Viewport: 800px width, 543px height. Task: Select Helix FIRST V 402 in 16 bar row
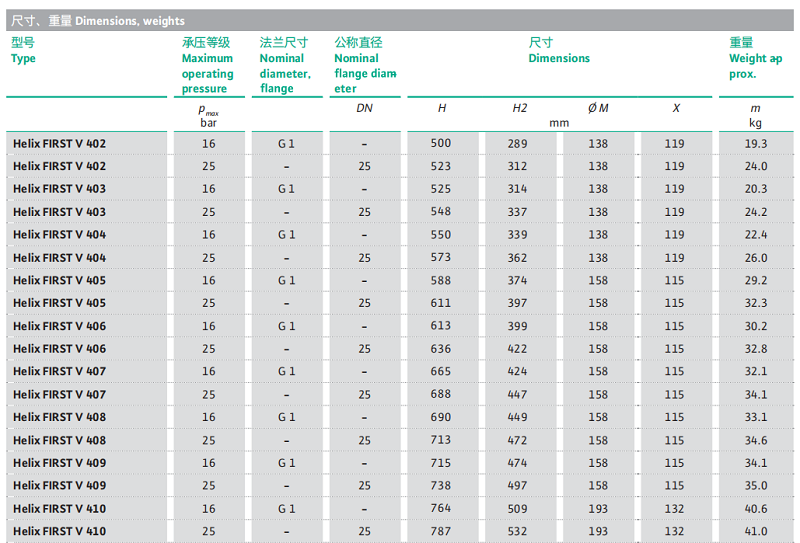tap(59, 144)
